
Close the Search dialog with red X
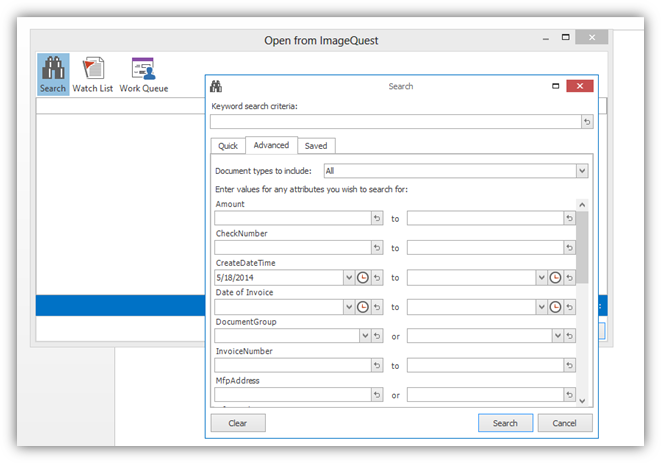[580, 86]
